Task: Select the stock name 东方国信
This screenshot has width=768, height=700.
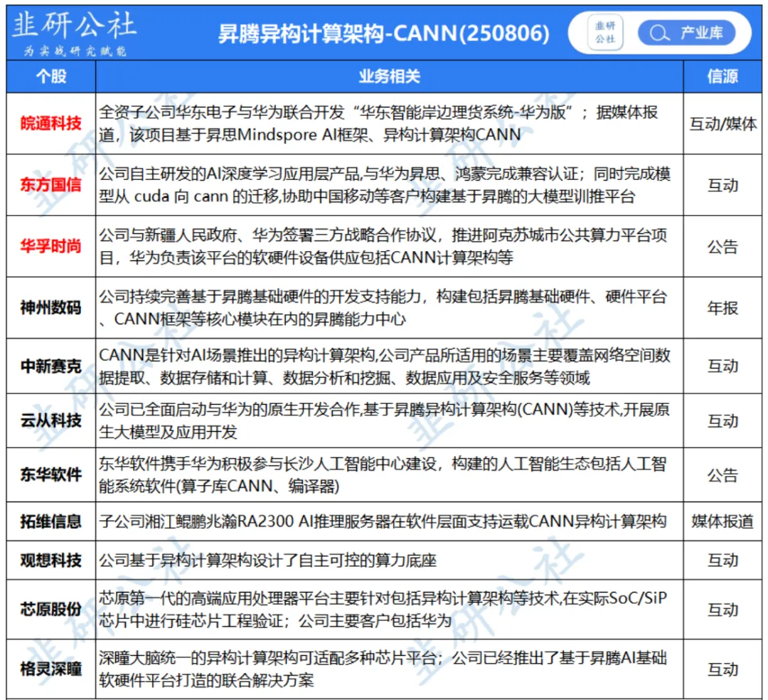Action: pyautogui.click(x=51, y=185)
